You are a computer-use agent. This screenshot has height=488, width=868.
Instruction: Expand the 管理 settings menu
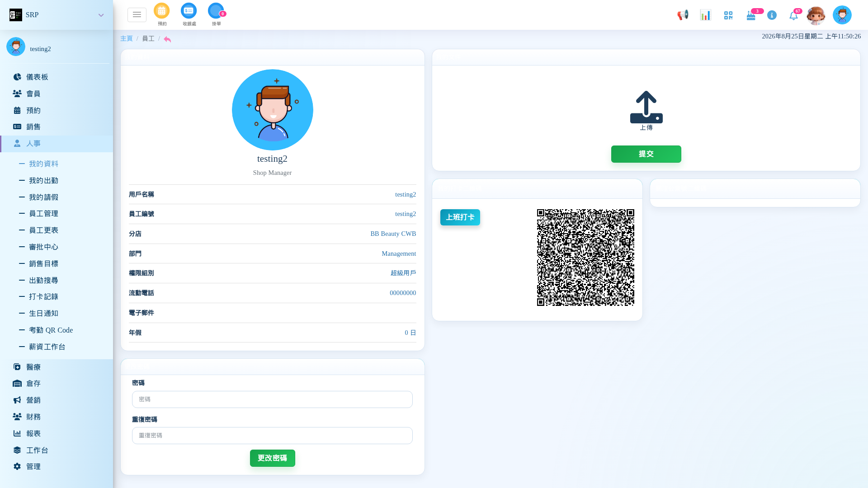[57, 467]
